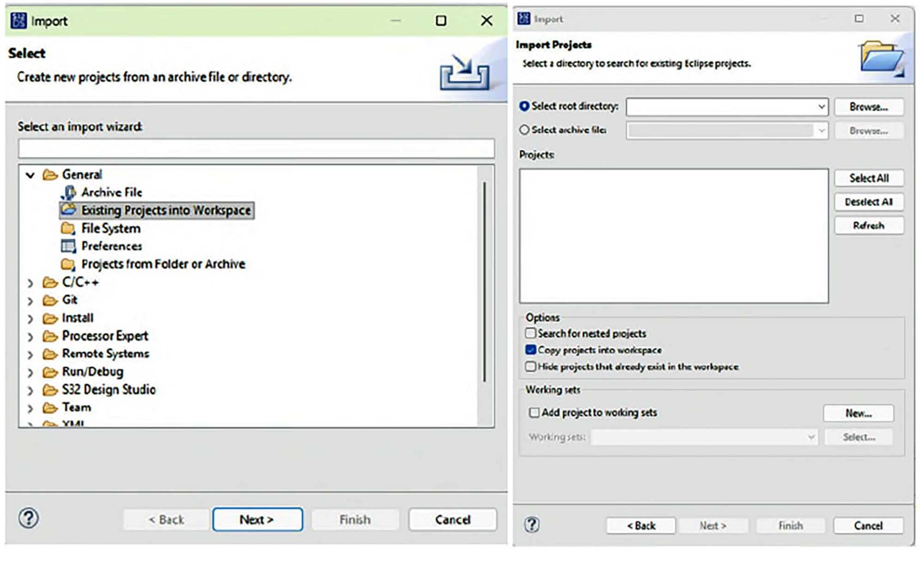Screen dimensions: 924x567
Task: Expand the Run/Debug category
Action: click(30, 373)
